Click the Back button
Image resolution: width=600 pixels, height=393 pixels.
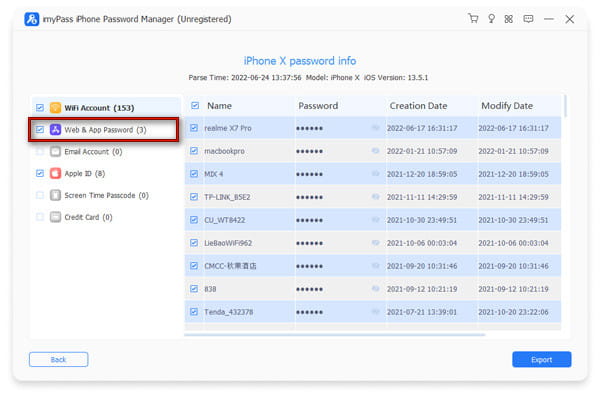tap(59, 359)
